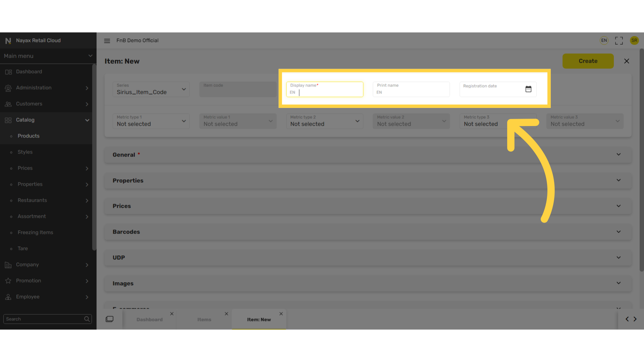Click the Print name input field
644x362 pixels.
(x=411, y=89)
